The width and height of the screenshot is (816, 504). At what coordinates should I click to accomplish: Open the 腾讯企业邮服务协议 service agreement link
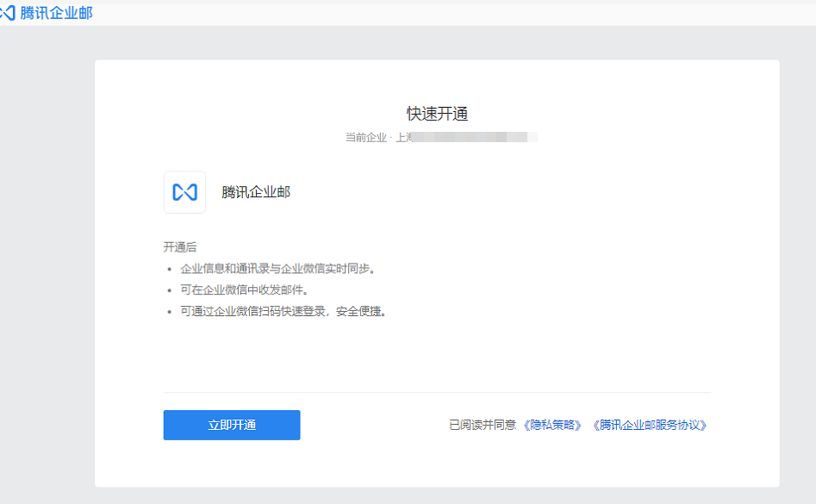coord(651,425)
